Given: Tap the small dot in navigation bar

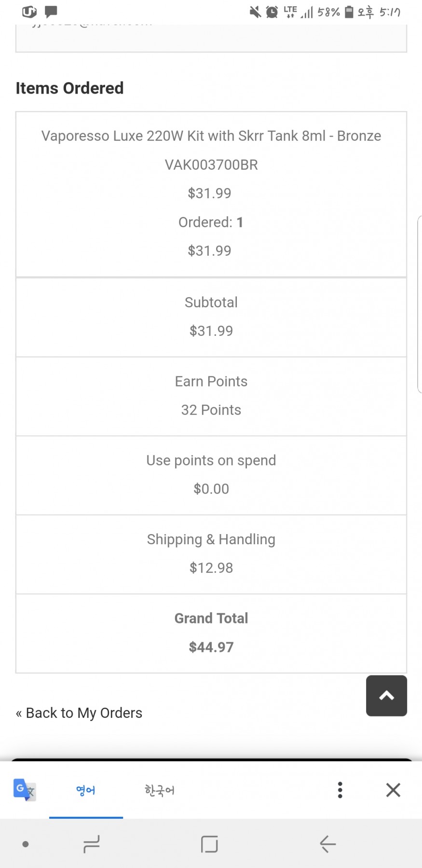Looking at the screenshot, I should 26,844.
